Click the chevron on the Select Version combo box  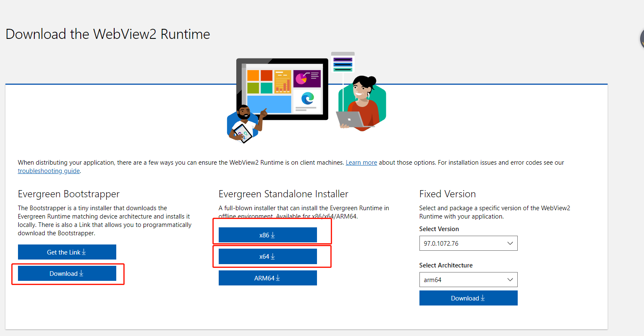coord(510,243)
